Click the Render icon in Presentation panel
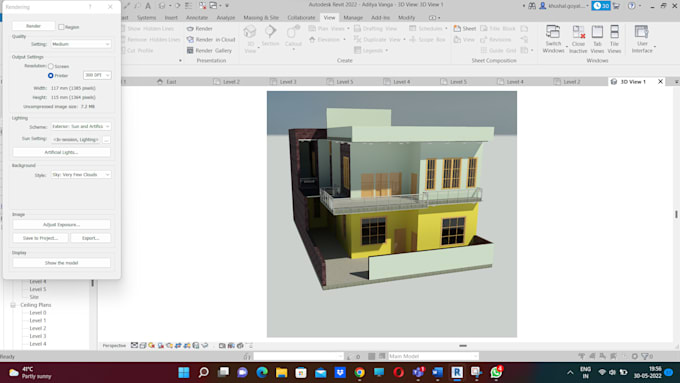Viewport: 680px width, 383px height. (190, 29)
